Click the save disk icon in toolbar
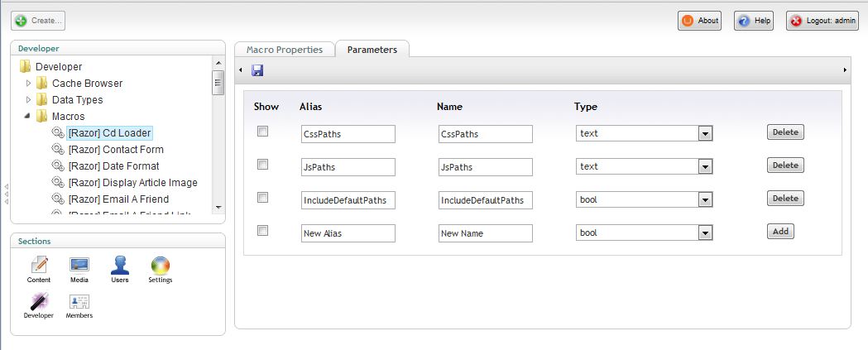The height and width of the screenshot is (350, 868). pos(257,70)
